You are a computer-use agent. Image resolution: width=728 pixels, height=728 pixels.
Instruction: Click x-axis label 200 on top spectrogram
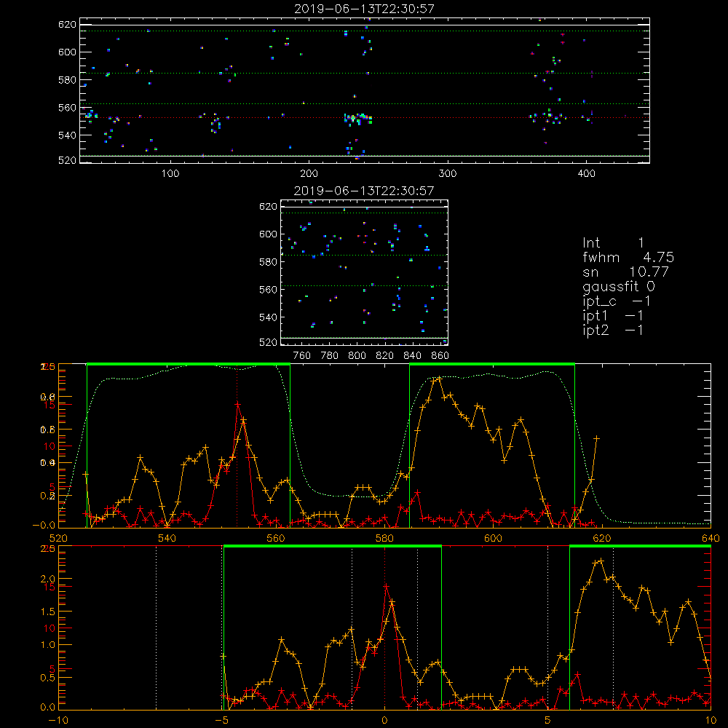309,174
